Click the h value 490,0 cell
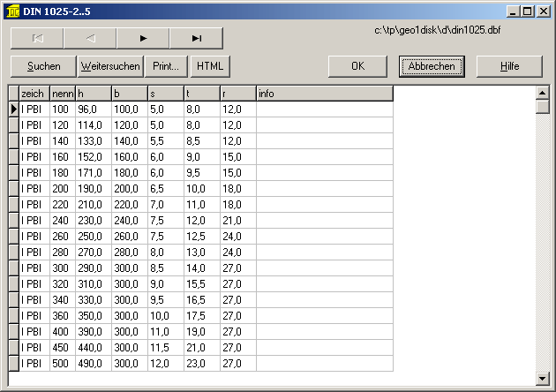556x392 pixels. (93, 363)
